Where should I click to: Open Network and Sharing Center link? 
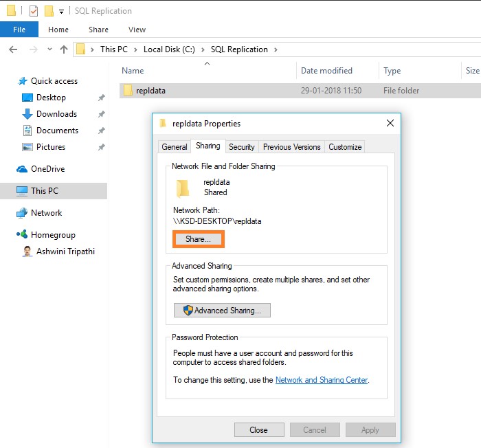click(x=322, y=380)
